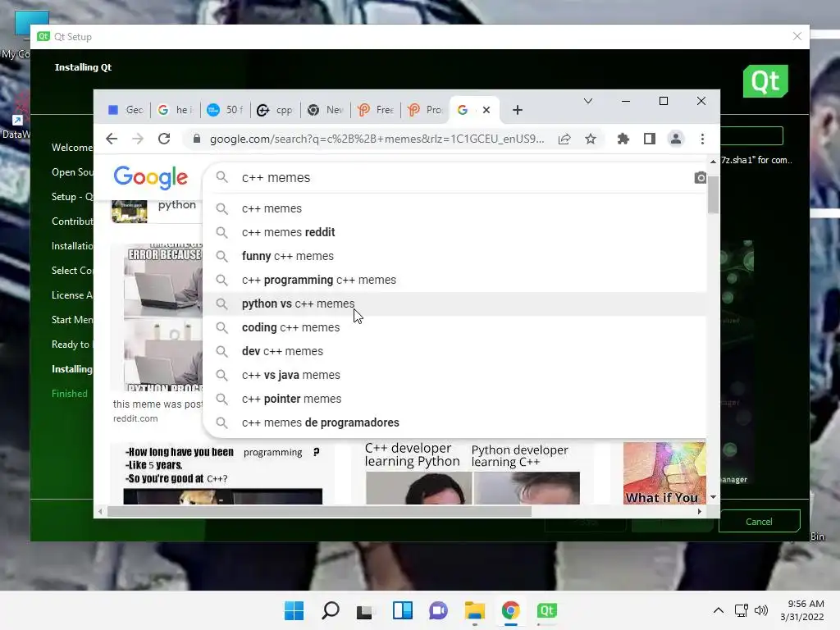The image size is (840, 630).
Task: Open Windows taskbar search
Action: (330, 610)
